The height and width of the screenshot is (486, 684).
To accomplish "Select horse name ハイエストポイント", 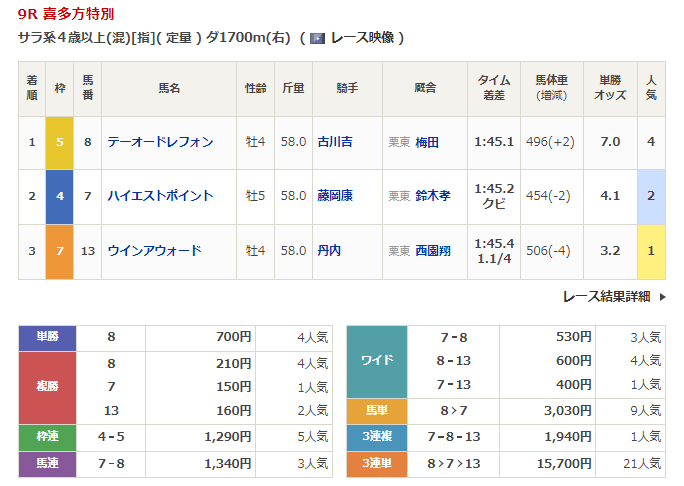I will [160, 196].
